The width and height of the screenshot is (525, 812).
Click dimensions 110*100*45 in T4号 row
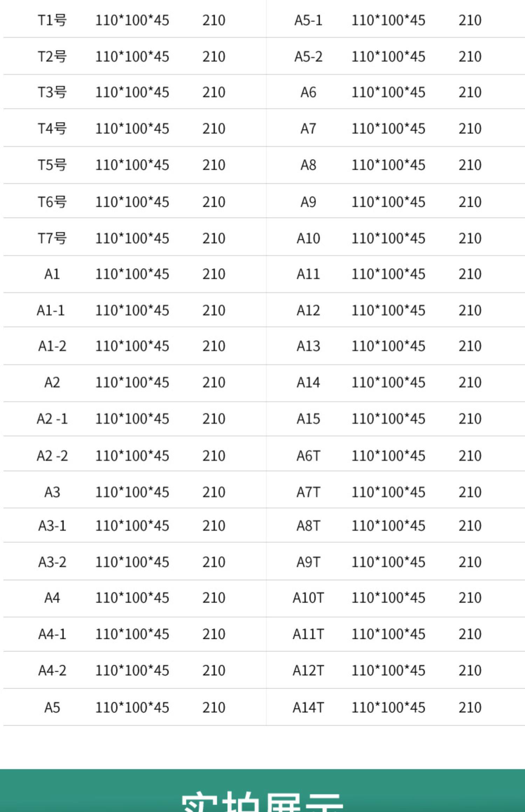pos(132,129)
